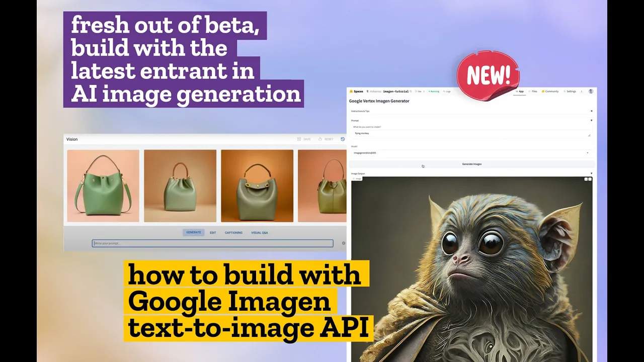Image resolution: width=644 pixels, height=362 pixels.
Task: Click the 'Image' label tag on output
Action: coord(357,178)
